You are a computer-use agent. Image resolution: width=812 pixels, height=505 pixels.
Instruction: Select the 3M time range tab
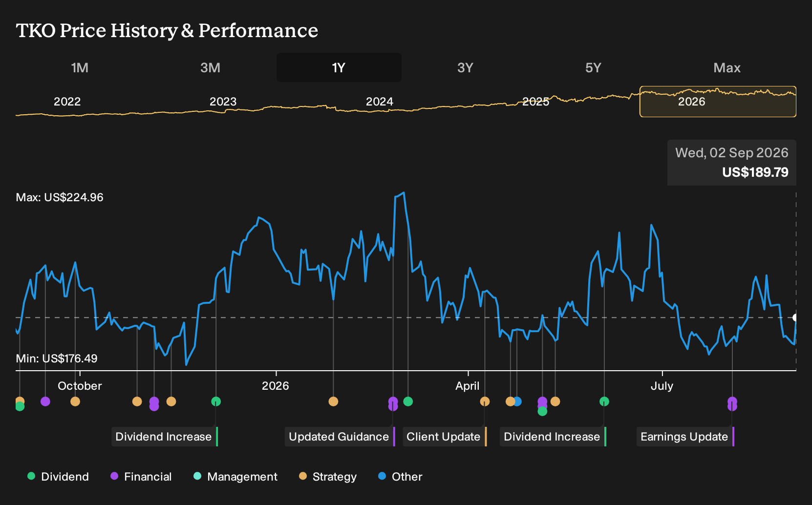coord(210,67)
